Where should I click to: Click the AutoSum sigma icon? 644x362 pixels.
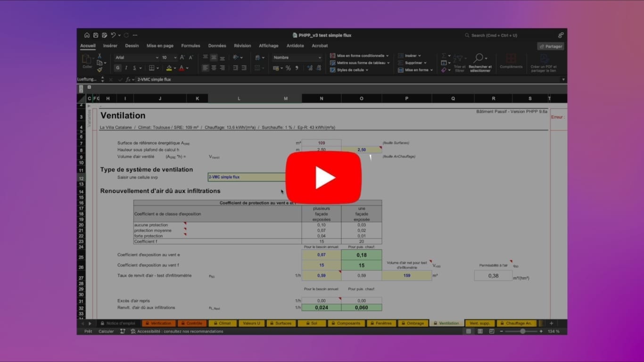444,56
